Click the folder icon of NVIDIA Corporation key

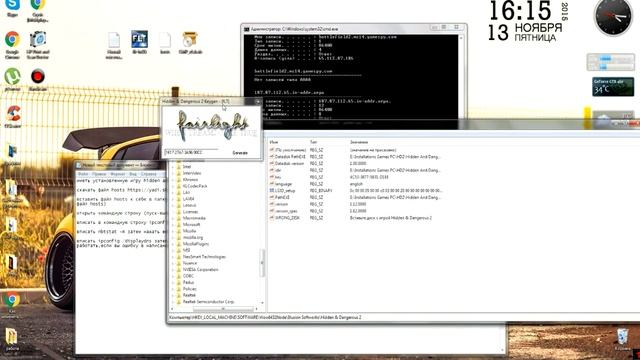[x=178, y=270]
